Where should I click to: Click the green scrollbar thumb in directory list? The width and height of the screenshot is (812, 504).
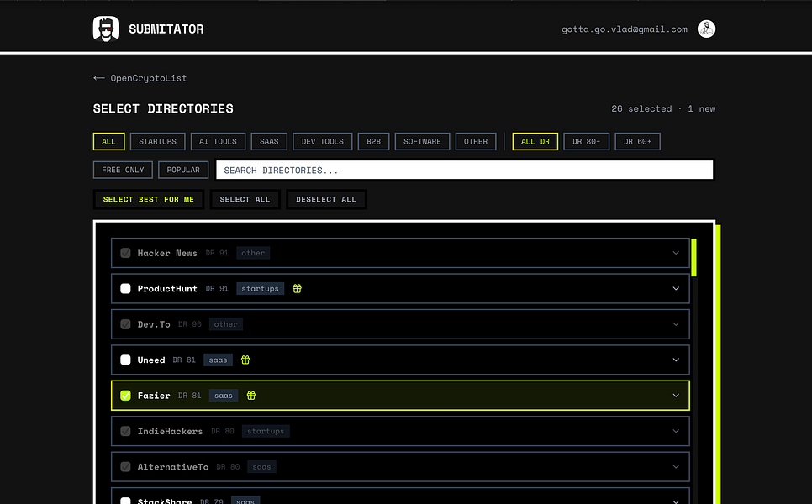(694, 258)
